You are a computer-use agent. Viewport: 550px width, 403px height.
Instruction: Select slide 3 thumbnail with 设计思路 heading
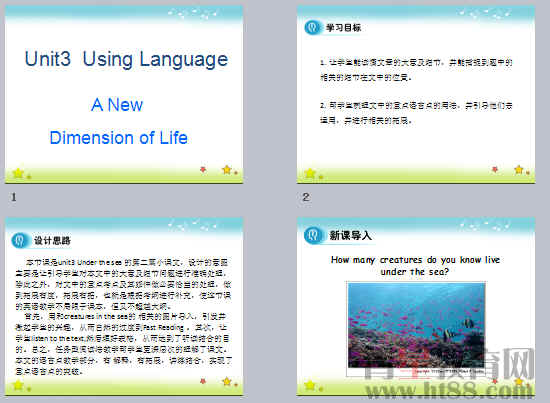coord(124,307)
